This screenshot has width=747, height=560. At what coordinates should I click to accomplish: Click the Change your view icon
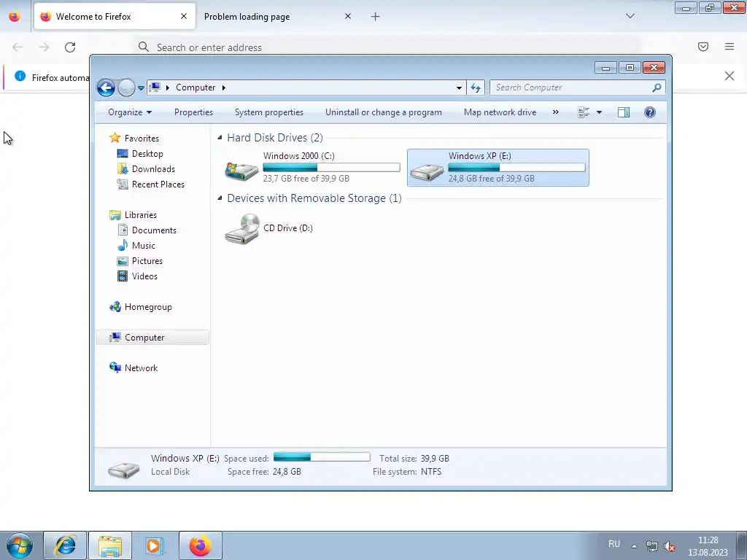(x=584, y=112)
